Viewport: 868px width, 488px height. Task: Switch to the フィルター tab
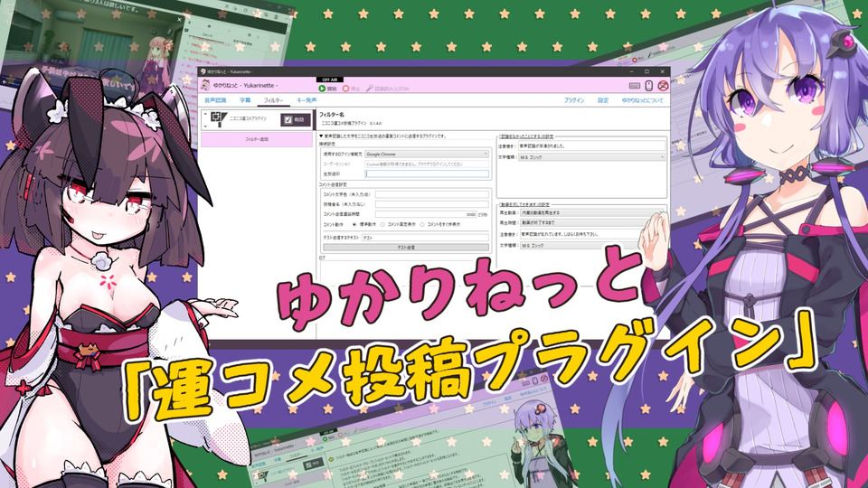(x=273, y=100)
